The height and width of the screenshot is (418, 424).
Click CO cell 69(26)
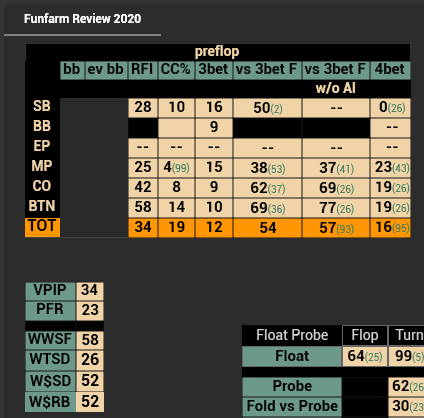pos(336,188)
